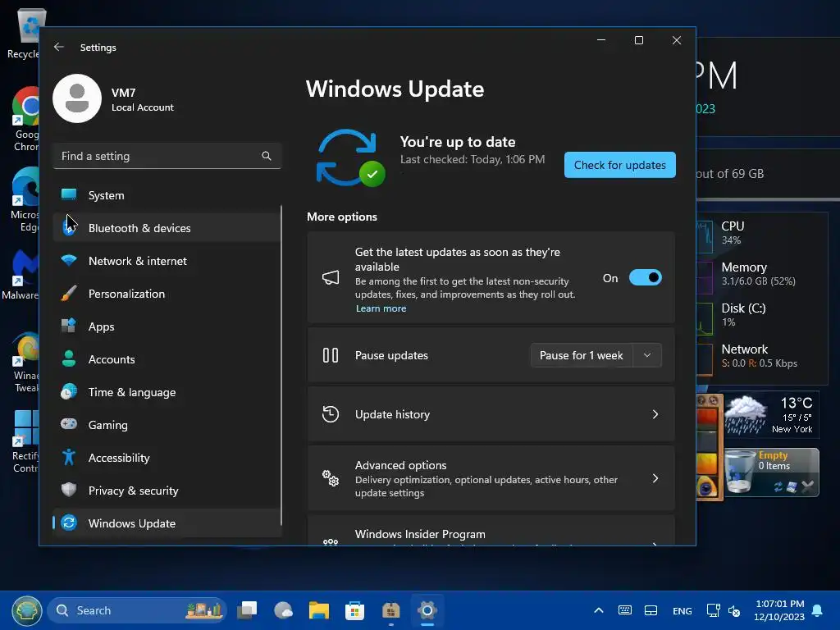Toggle off get latest updates switch
Image resolution: width=840 pixels, height=630 pixels.
[645, 277]
